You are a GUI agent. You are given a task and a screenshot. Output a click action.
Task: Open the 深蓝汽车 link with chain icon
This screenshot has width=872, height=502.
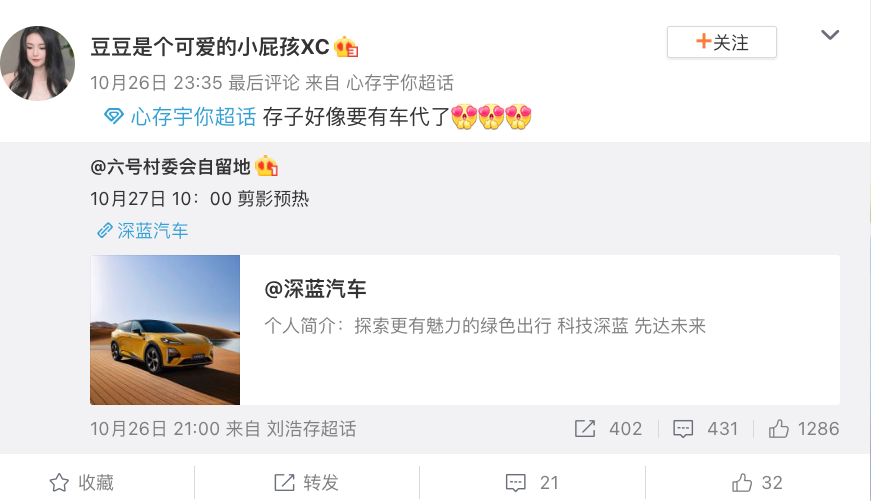click(143, 231)
